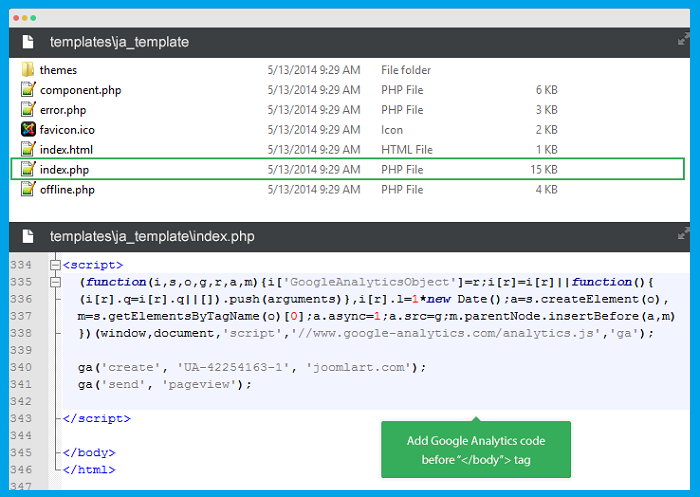The height and width of the screenshot is (497, 700).
Task: Click the 6 KB size of component.php
Action: coord(546,90)
